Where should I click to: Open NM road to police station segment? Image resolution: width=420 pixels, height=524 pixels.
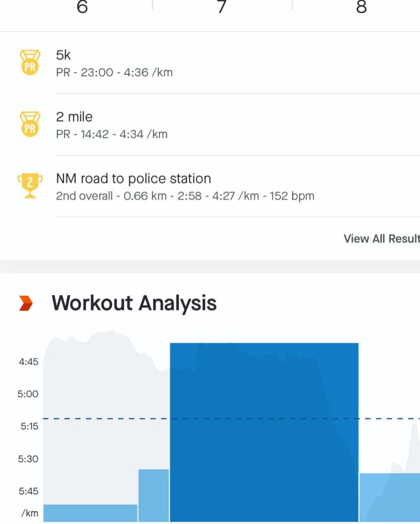point(133,179)
